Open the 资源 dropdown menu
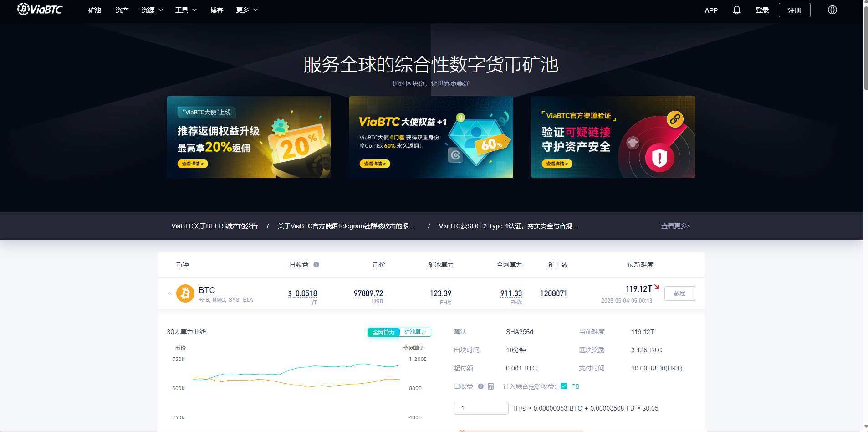868x432 pixels. coord(152,10)
